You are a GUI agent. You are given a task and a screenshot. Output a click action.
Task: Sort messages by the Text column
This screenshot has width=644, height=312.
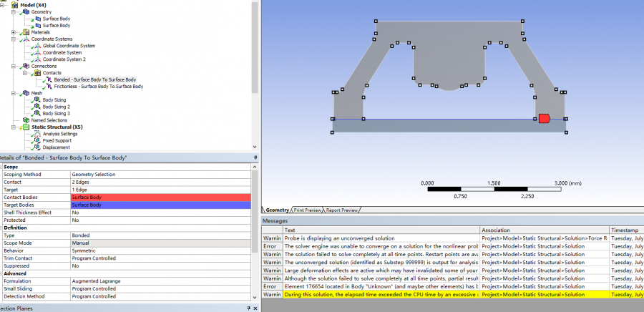(381, 230)
